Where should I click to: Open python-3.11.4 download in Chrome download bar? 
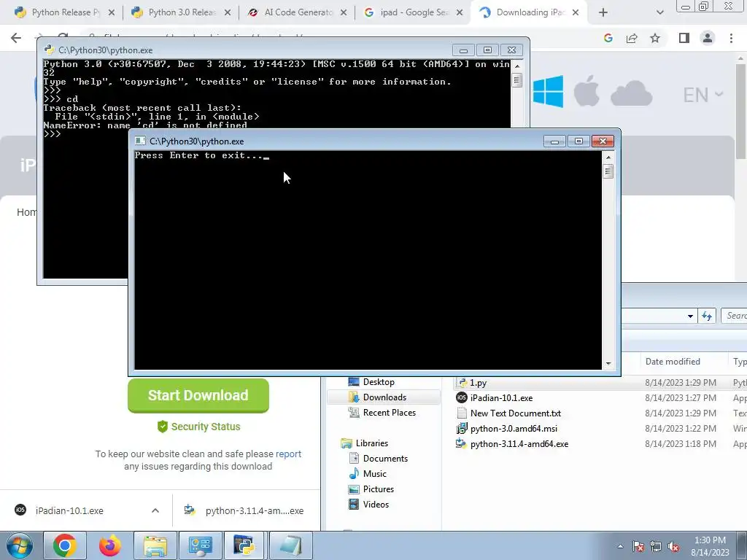coord(244,510)
